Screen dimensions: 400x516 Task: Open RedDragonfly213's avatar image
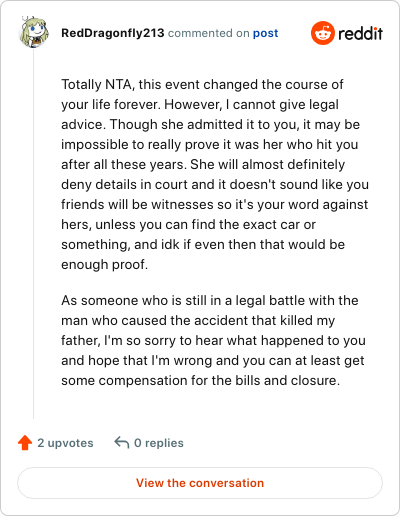point(34,32)
